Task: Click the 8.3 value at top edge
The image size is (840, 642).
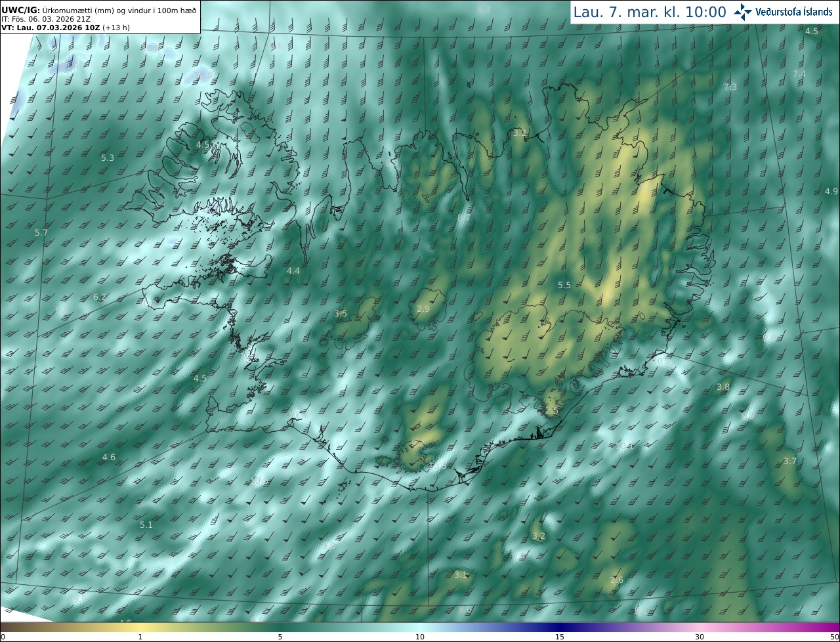Action: 484,10
